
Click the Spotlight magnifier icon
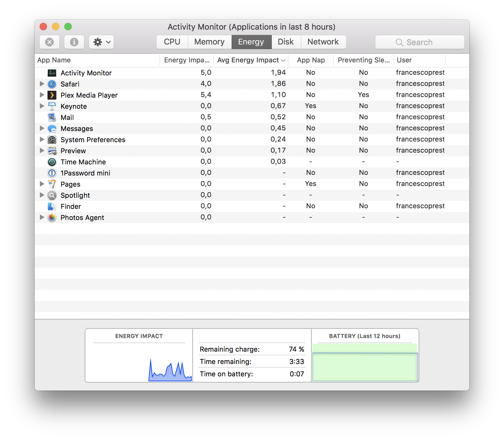point(52,195)
